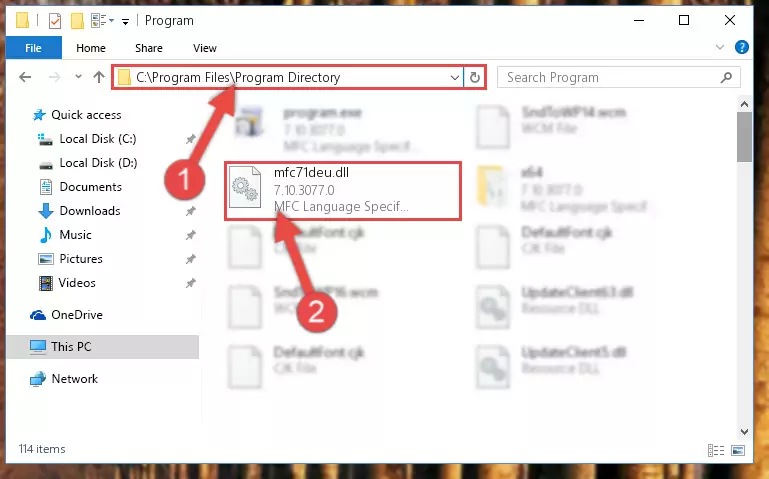Open Videos folder in sidebar

click(77, 283)
